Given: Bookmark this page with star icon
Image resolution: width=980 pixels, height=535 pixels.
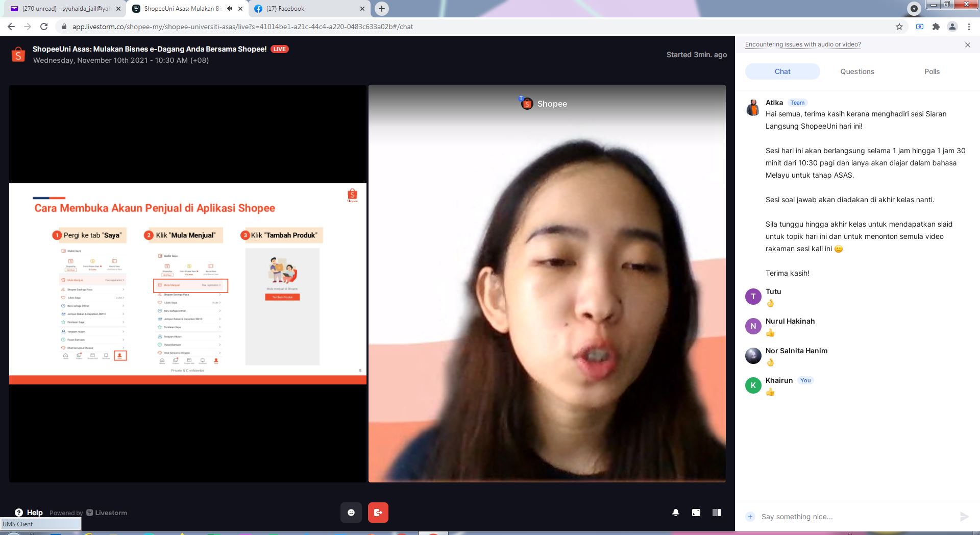Looking at the screenshot, I should click(x=899, y=27).
